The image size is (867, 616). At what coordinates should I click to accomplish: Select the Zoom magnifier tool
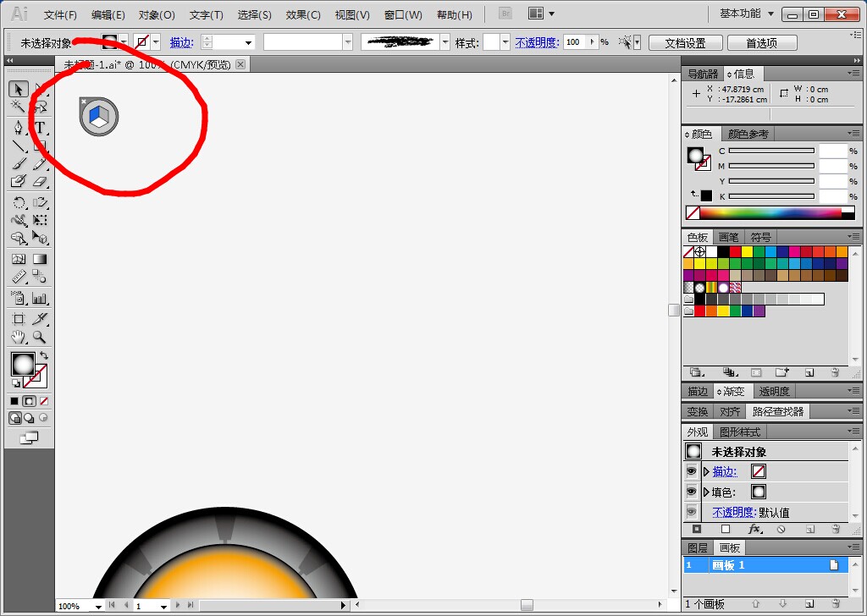pyautogui.click(x=39, y=337)
